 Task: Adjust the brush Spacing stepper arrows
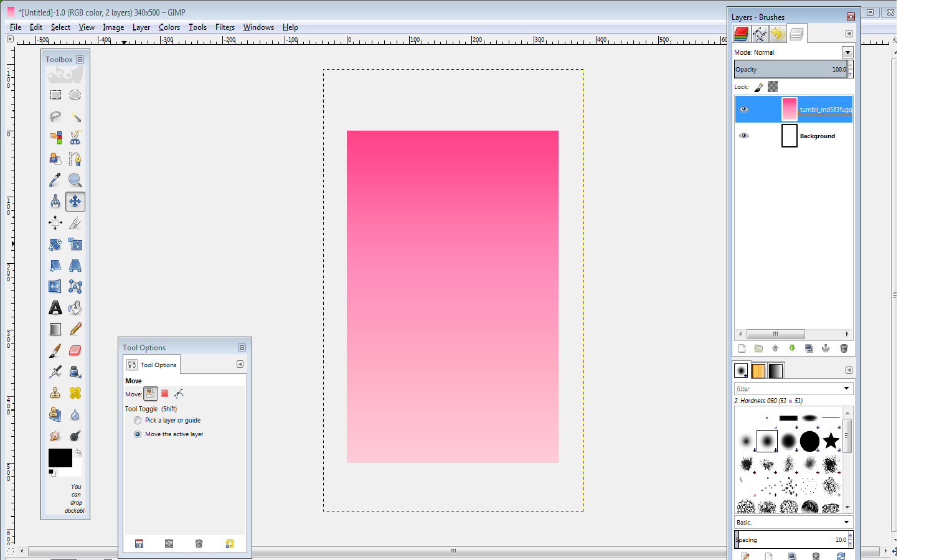(851, 539)
